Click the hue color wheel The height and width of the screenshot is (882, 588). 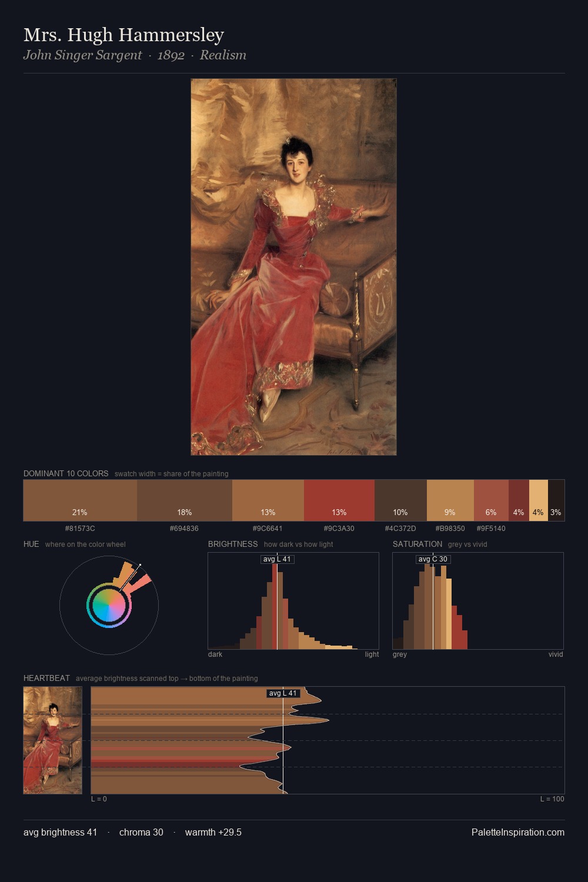coord(109,605)
